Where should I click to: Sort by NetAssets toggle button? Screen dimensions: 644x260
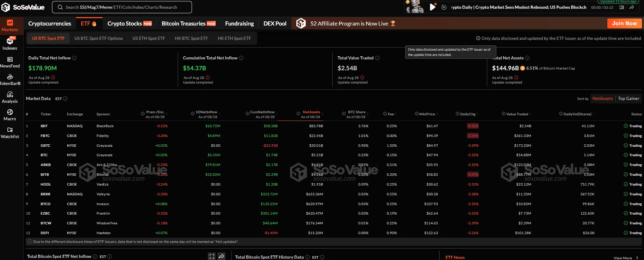(602, 99)
